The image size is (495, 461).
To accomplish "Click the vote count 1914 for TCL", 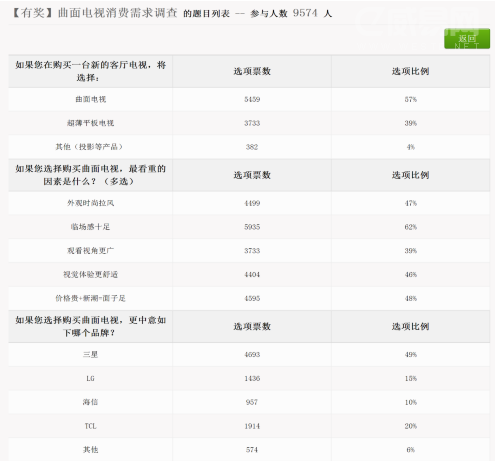I will pyautogui.click(x=252, y=426).
